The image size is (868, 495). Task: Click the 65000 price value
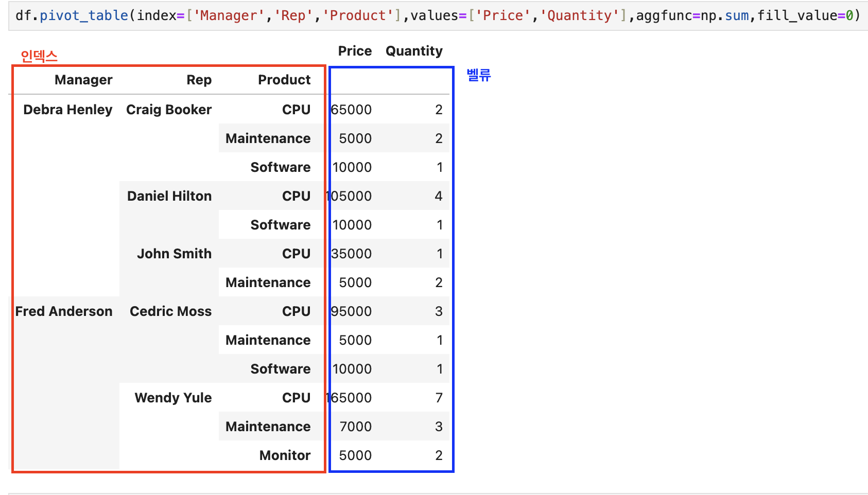(351, 110)
